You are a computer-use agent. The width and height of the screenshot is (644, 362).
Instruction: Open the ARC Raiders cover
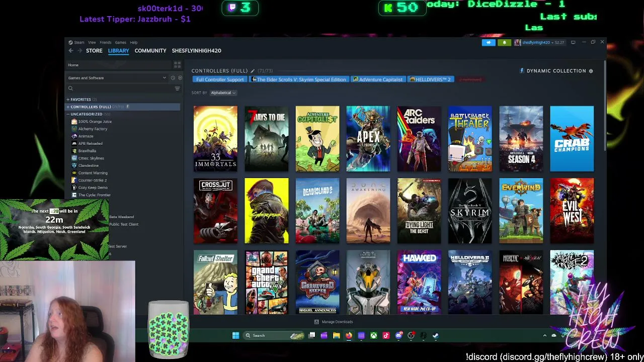(x=419, y=139)
